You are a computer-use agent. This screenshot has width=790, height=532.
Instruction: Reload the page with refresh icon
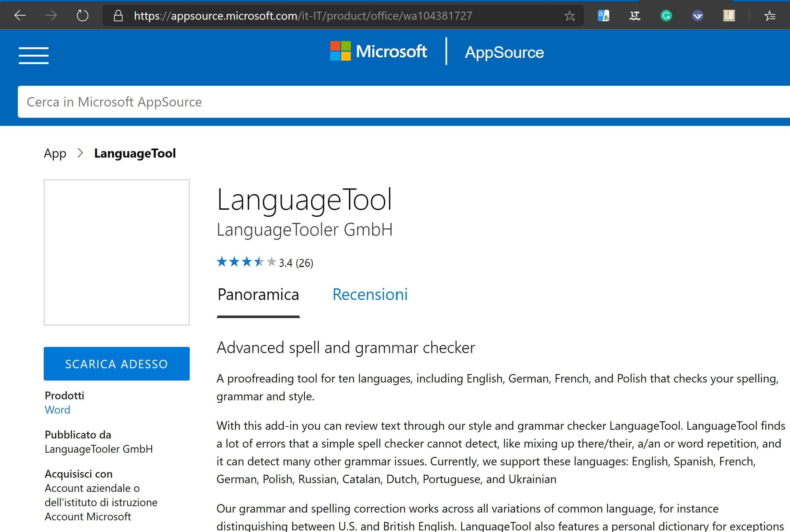pos(82,16)
